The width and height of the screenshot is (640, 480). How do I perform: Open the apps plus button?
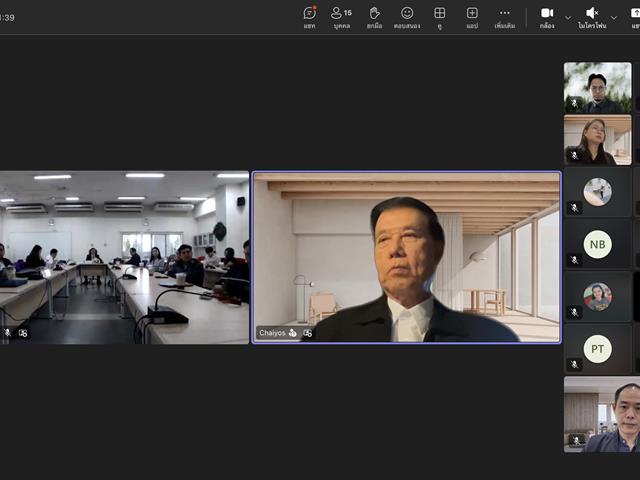pyautogui.click(x=472, y=18)
